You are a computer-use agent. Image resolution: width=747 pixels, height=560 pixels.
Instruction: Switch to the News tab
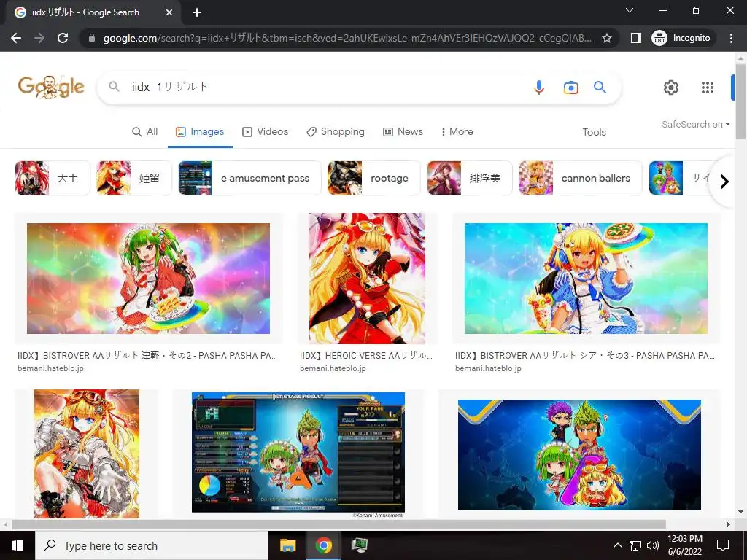click(x=403, y=132)
